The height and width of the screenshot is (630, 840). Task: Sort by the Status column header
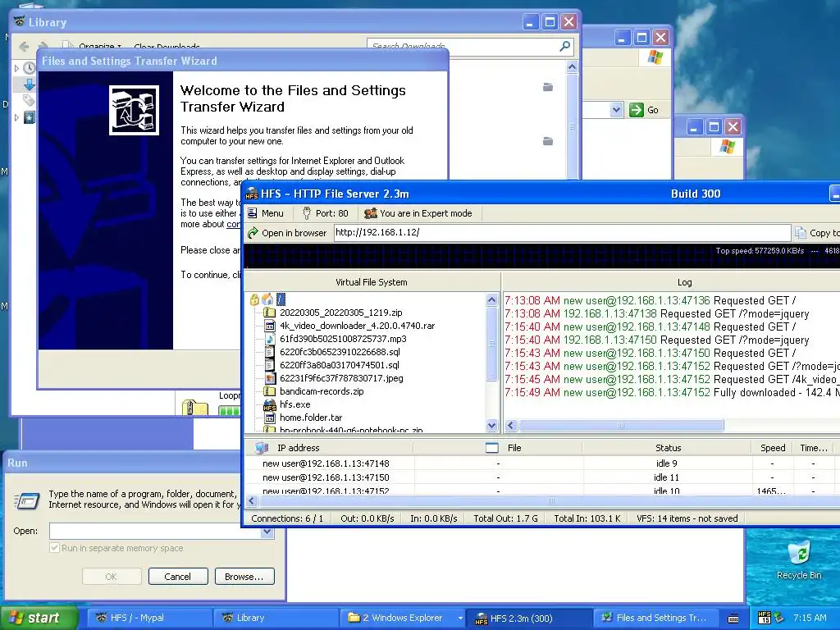668,448
